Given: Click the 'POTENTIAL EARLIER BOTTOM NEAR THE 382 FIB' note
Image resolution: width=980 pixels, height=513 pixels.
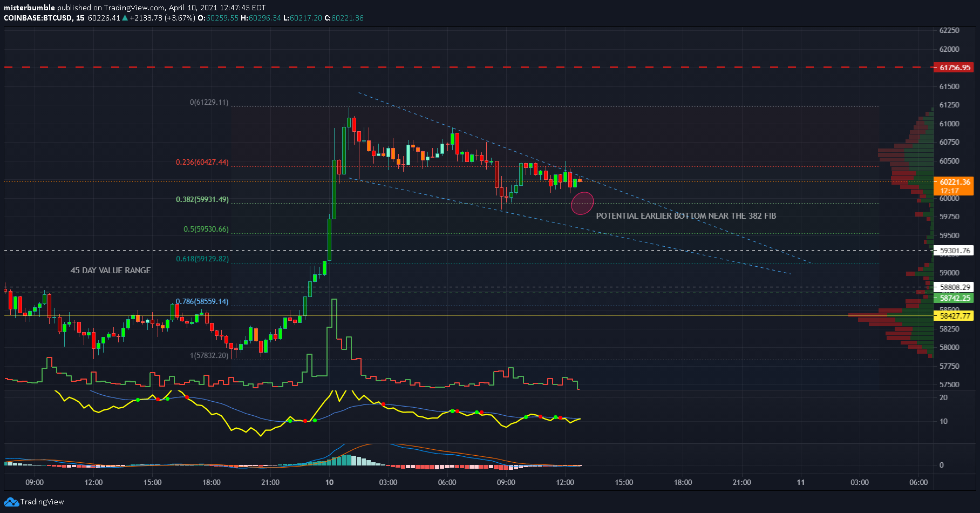Looking at the screenshot, I should 686,216.
